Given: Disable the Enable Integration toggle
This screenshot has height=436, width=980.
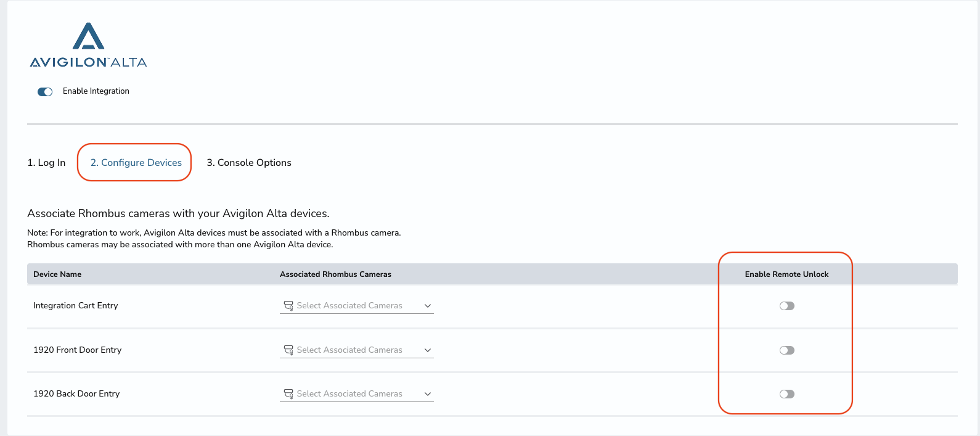Looking at the screenshot, I should pos(45,92).
